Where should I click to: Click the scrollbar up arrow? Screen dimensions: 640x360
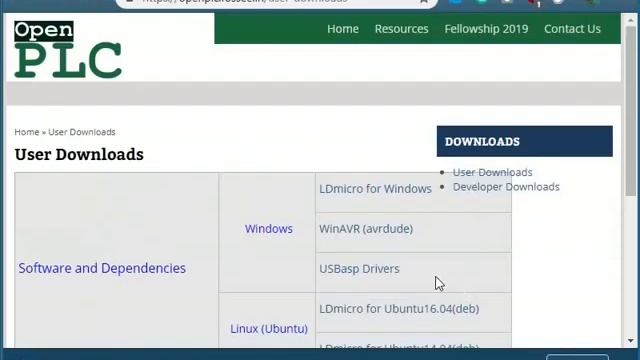coord(631,20)
